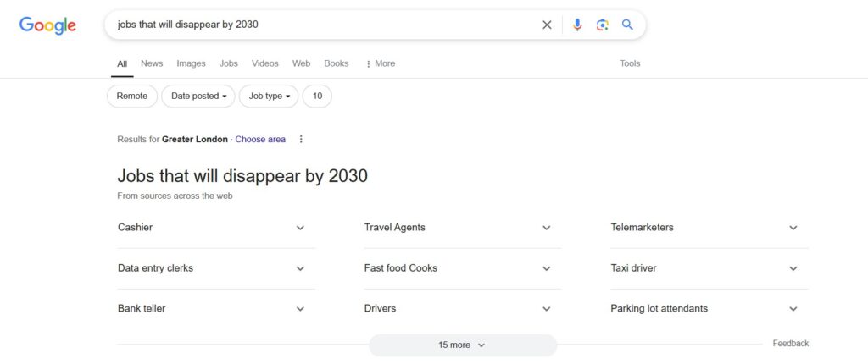Expand the Telemarketers entry
Screen dimensions: 868x364
tap(793, 228)
